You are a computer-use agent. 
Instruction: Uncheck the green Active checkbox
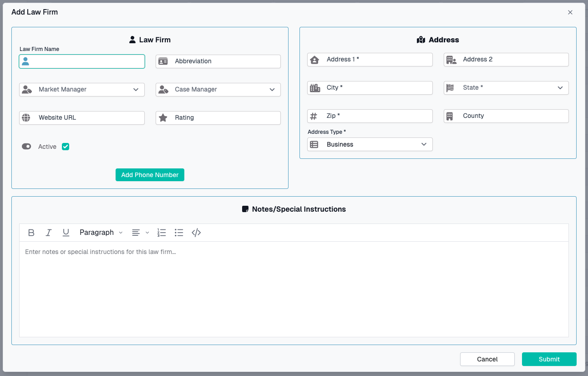[65, 146]
